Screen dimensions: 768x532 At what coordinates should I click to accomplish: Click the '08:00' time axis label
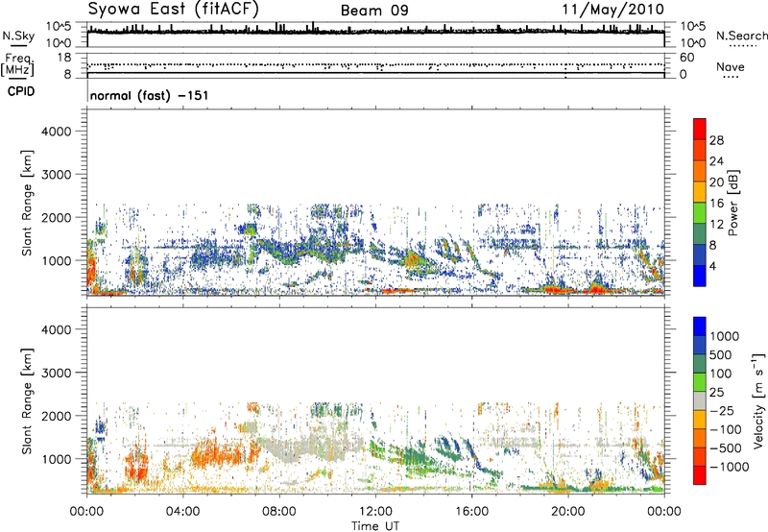pos(279,512)
